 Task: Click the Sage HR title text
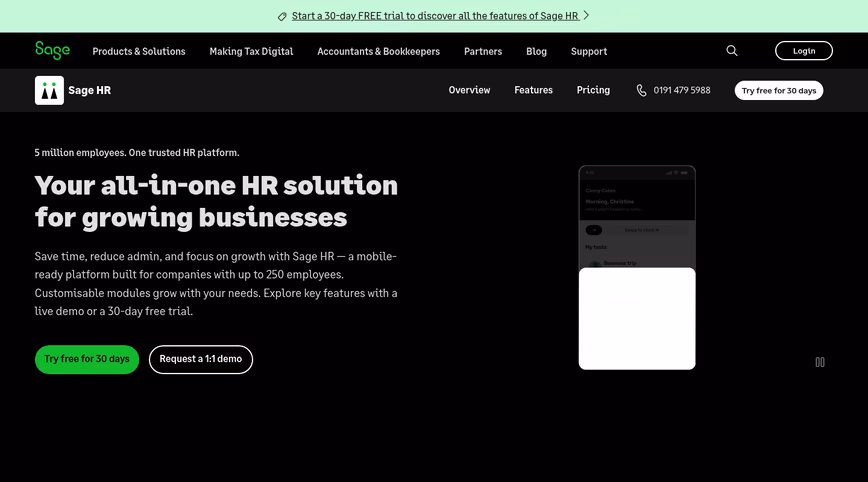pyautogui.click(x=90, y=90)
